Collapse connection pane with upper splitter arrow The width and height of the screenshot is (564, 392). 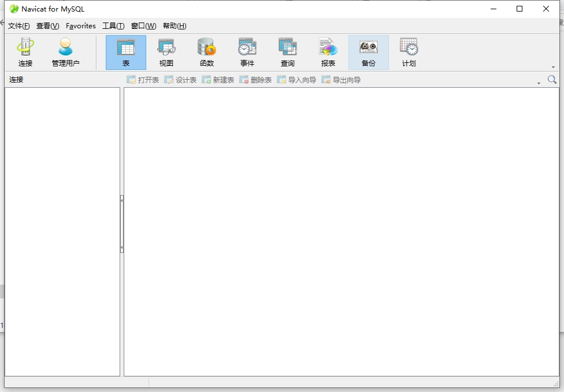click(x=121, y=200)
